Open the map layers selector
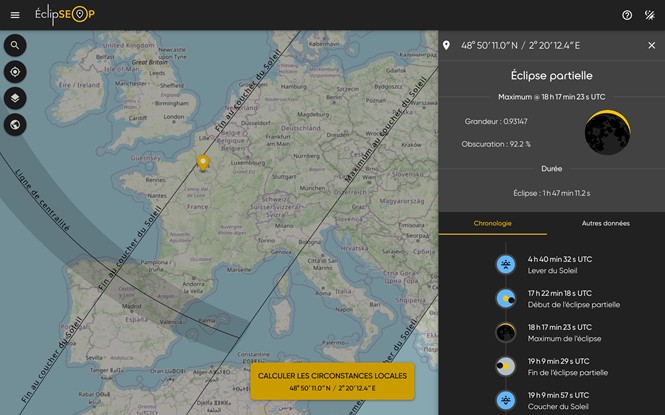Screen dimensions: 665x415 (x=16, y=98)
